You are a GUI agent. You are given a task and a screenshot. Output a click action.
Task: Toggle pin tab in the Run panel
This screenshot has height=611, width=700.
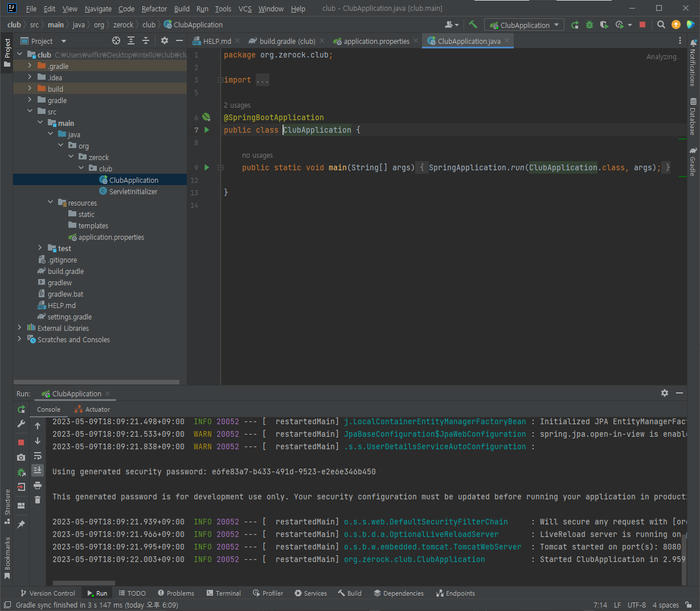pyautogui.click(x=21, y=524)
